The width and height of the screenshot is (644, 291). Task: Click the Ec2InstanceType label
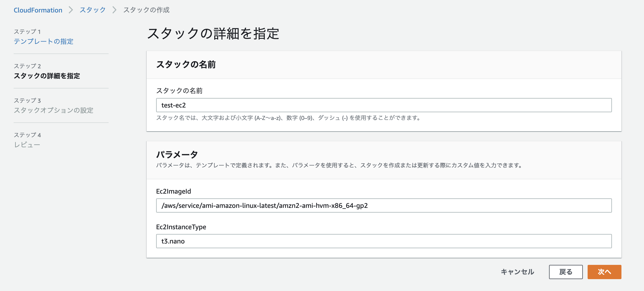coord(181,227)
